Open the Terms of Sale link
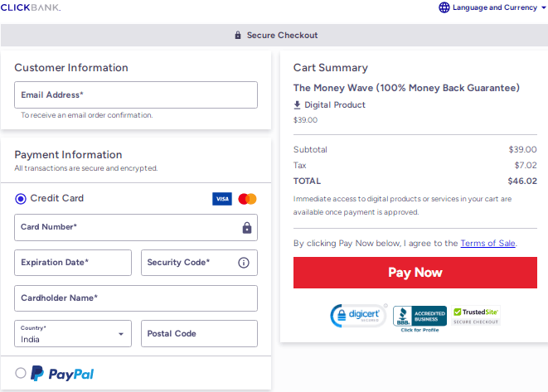The width and height of the screenshot is (548, 392). (487, 244)
